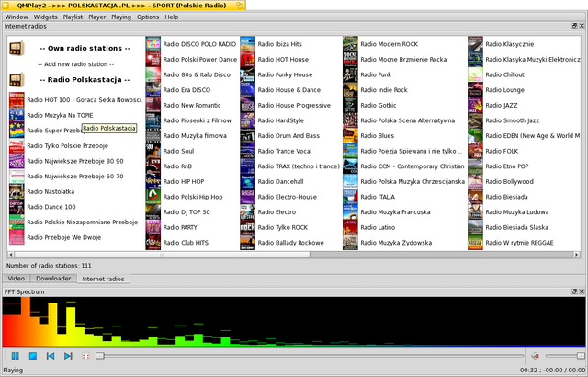The image size is (588, 377).
Task: Open the Playing menu
Action: pyautogui.click(x=121, y=17)
